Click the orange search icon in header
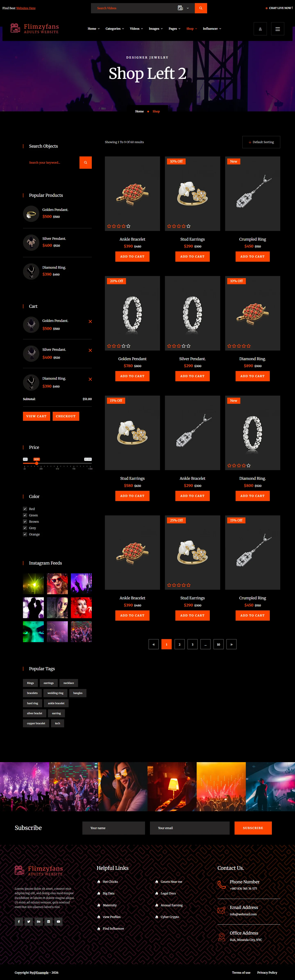This screenshot has height=980, width=295. (x=201, y=8)
